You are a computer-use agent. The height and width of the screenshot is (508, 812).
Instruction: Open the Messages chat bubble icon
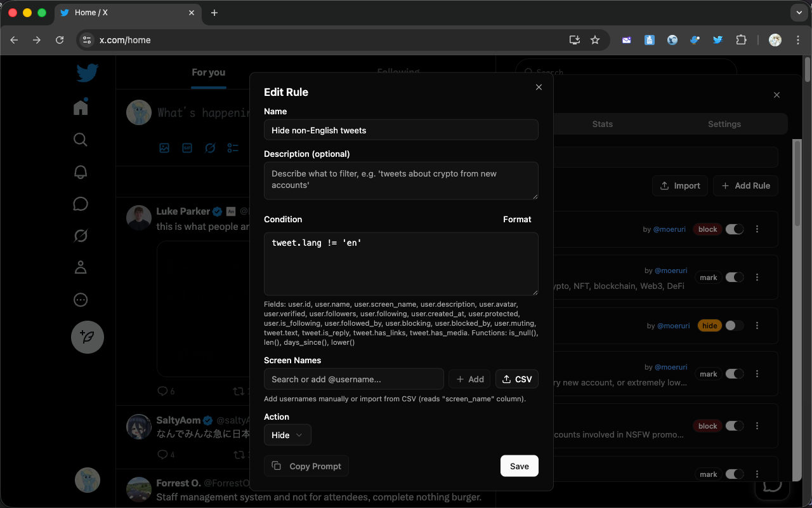tap(81, 204)
